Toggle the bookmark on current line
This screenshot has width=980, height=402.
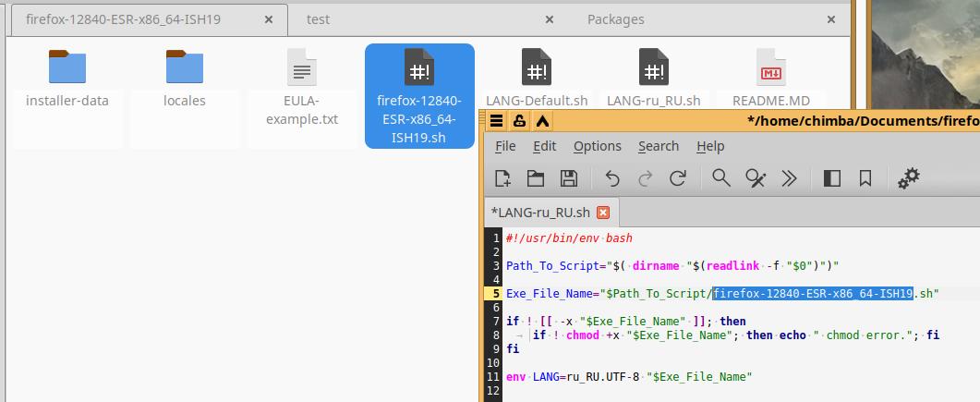[865, 178]
